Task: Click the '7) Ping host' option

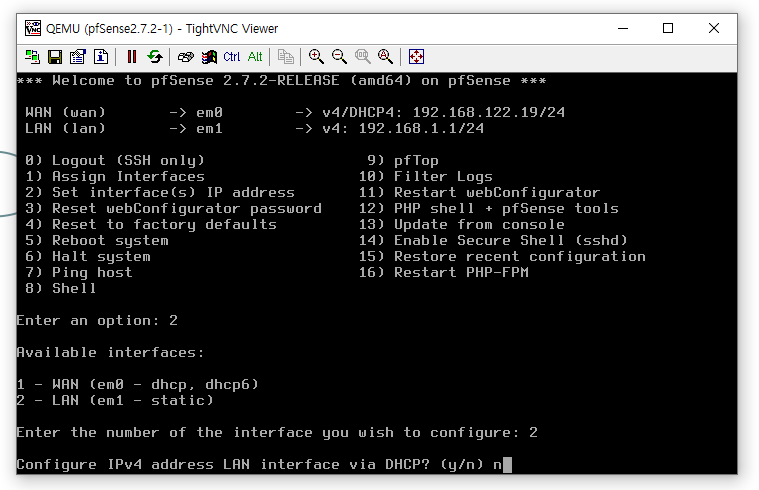Action: (x=79, y=273)
